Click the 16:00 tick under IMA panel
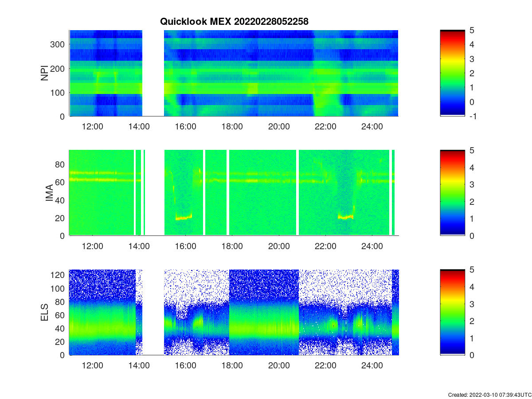The width and height of the screenshot is (532, 399). click(x=185, y=246)
